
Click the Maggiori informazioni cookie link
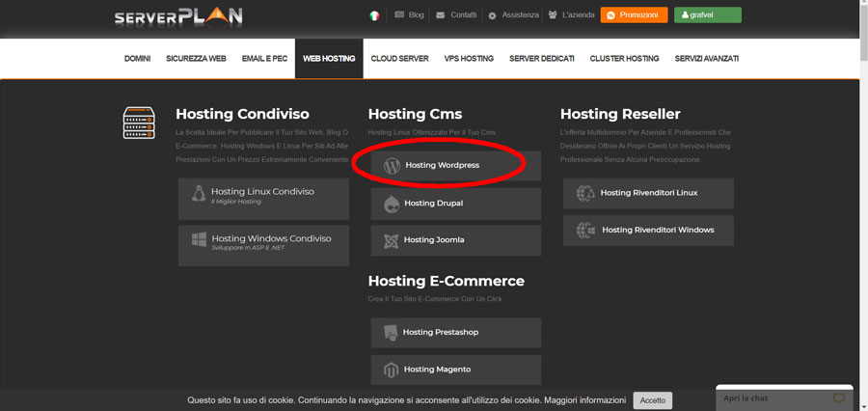(584, 400)
